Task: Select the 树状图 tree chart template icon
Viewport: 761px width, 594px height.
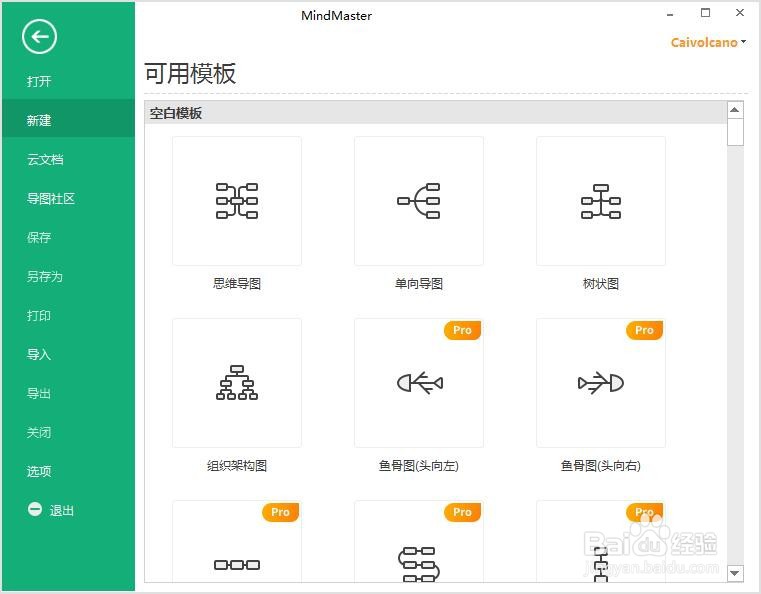Action: [x=601, y=201]
